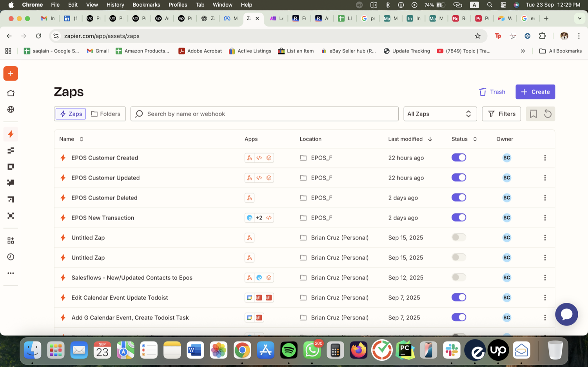Open Control Center in the menu bar
The width and height of the screenshot is (588, 367).
coord(503,5)
